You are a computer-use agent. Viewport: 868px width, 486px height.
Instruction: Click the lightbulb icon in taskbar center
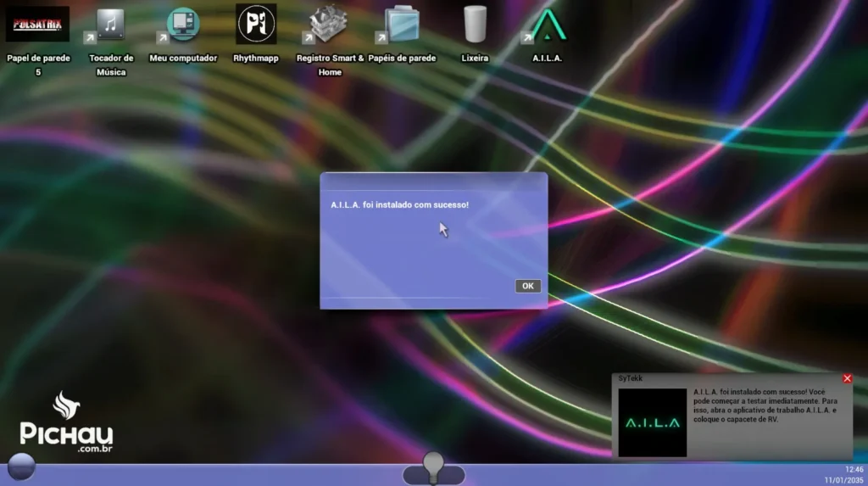coord(434,466)
